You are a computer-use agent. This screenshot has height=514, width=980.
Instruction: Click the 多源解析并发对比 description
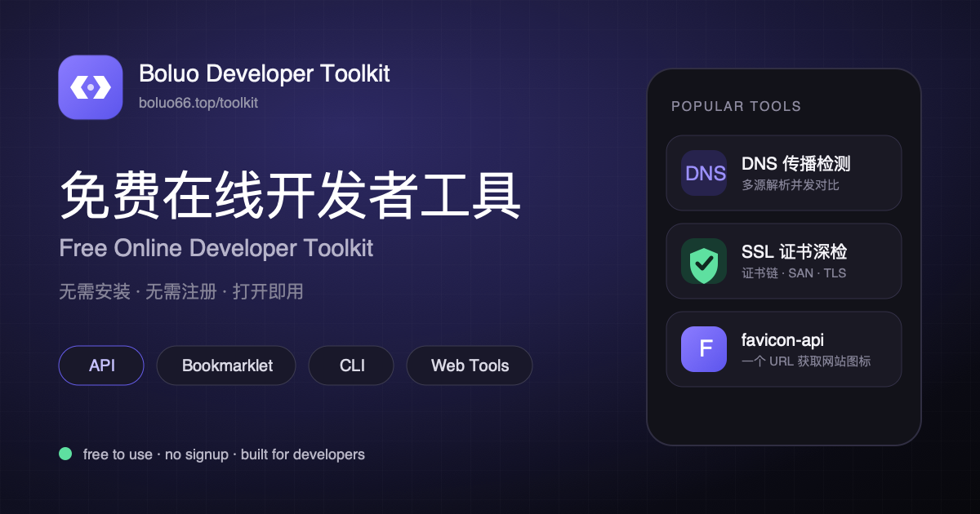[x=791, y=185]
